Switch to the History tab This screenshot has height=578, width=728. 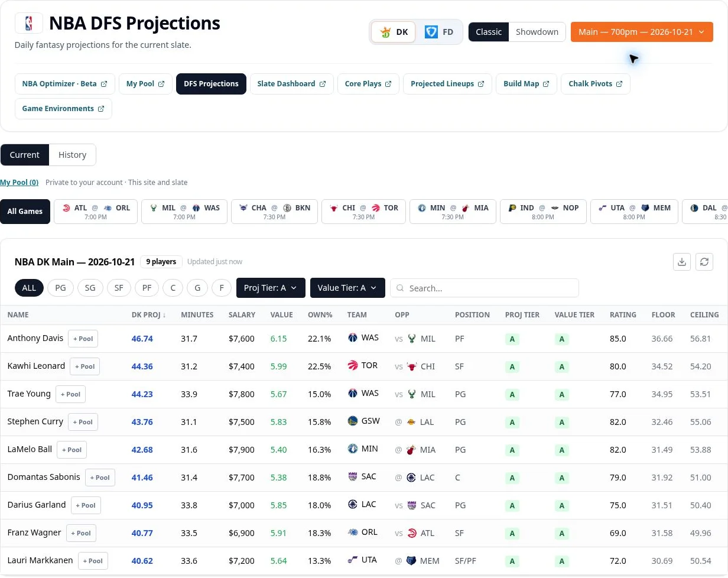pos(73,155)
